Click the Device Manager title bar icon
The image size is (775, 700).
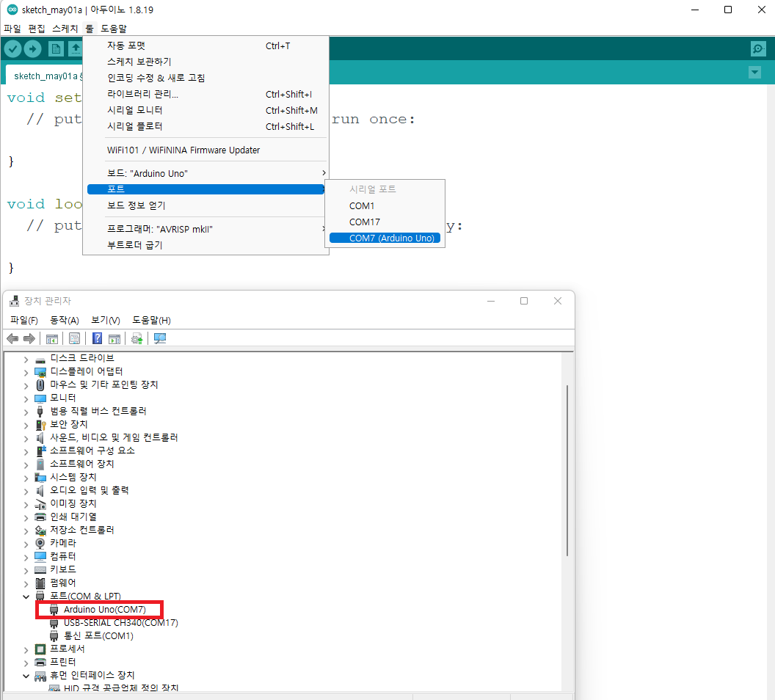(x=15, y=301)
